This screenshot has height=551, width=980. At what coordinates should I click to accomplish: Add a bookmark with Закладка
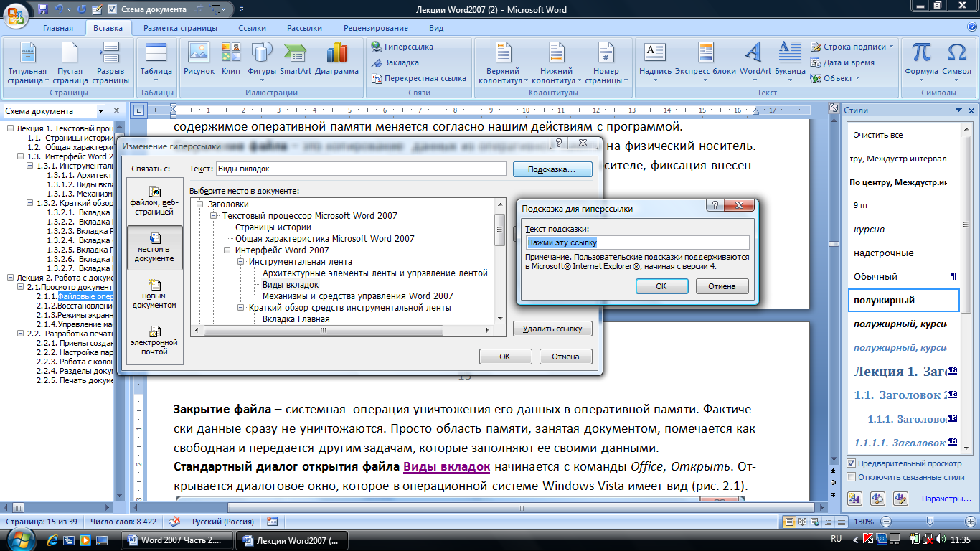click(x=395, y=62)
